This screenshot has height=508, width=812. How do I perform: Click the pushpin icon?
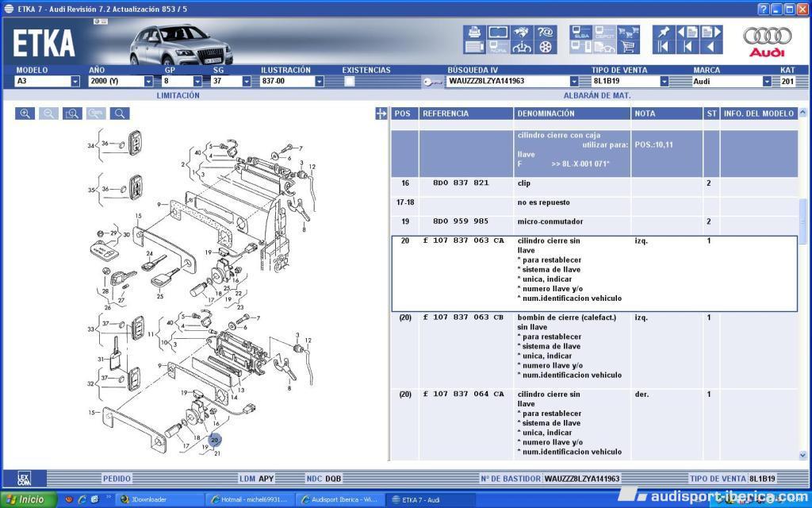[663, 33]
